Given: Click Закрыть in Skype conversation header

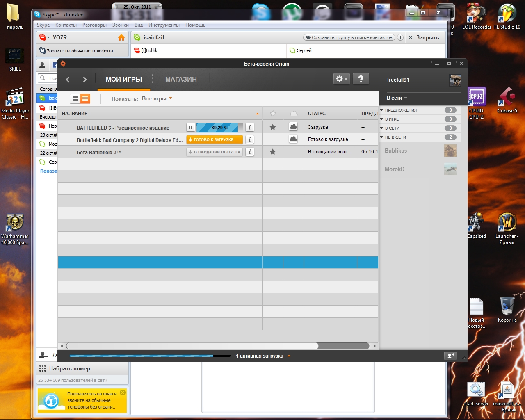Looking at the screenshot, I should coord(424,37).
